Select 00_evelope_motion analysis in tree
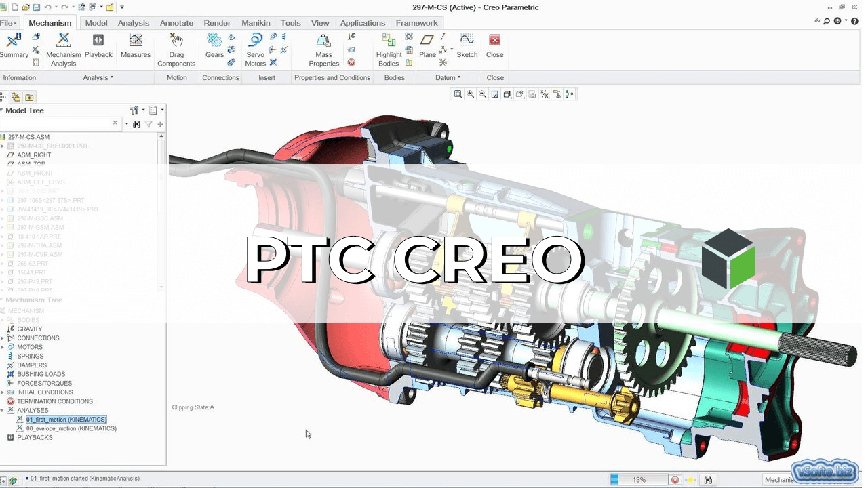Image resolution: width=868 pixels, height=488 pixels. coord(71,428)
